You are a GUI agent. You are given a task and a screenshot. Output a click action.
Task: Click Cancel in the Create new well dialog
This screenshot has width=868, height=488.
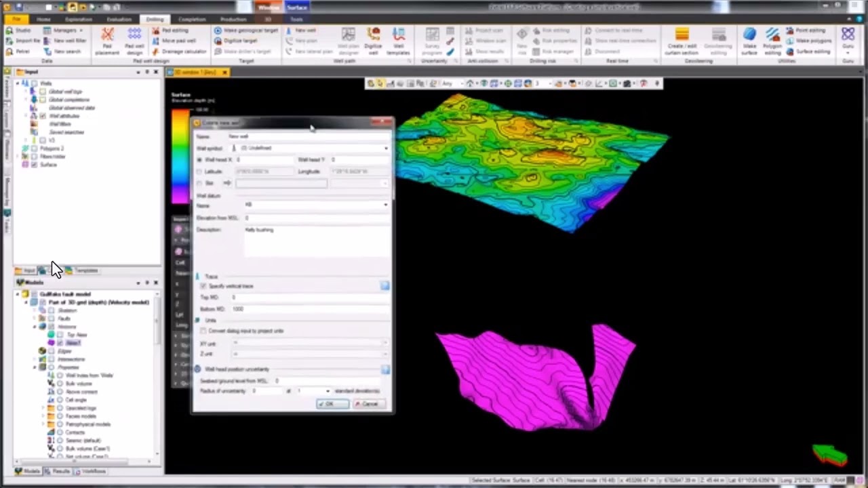[x=369, y=404]
